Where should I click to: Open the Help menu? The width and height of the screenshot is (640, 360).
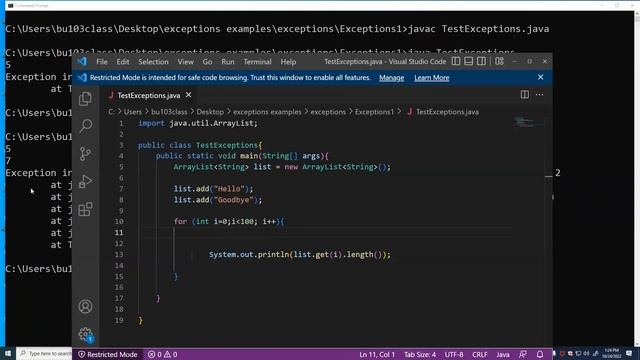coord(288,62)
